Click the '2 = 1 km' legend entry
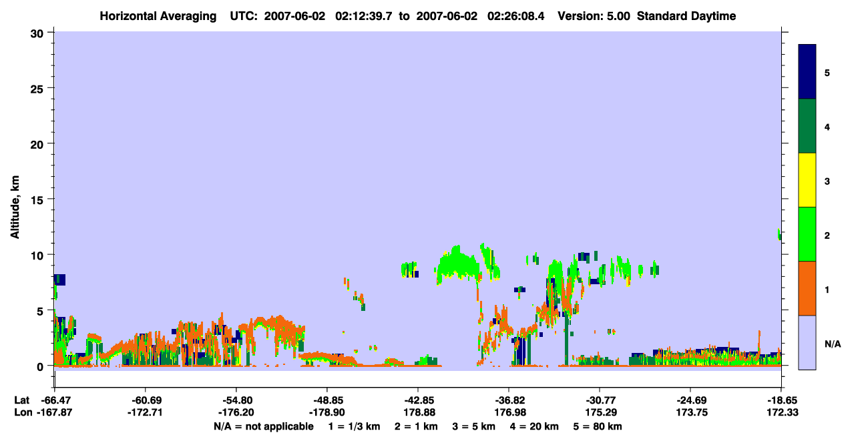 pos(417,426)
